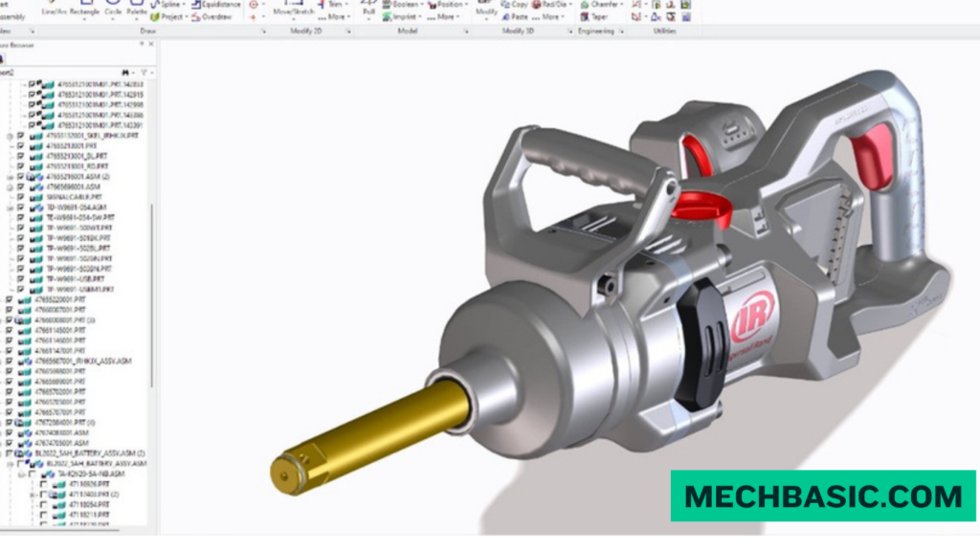
Task: Select the Trim tool
Action: tap(330, 4)
